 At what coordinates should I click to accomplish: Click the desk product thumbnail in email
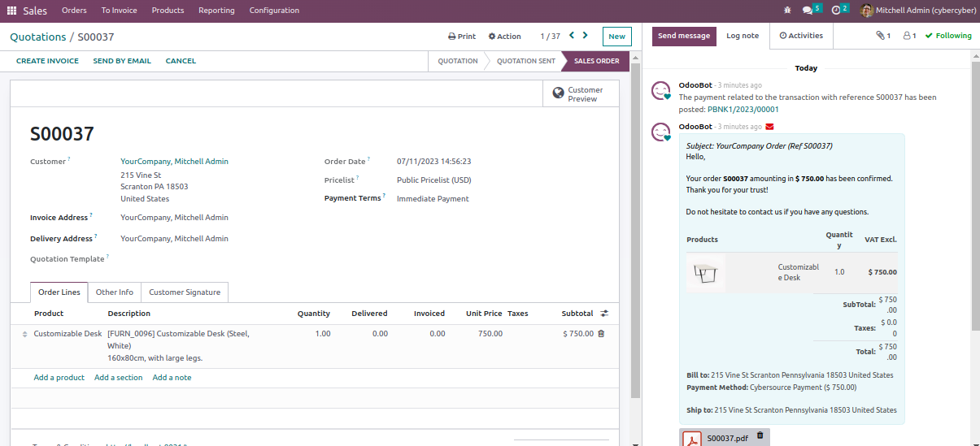(705, 273)
